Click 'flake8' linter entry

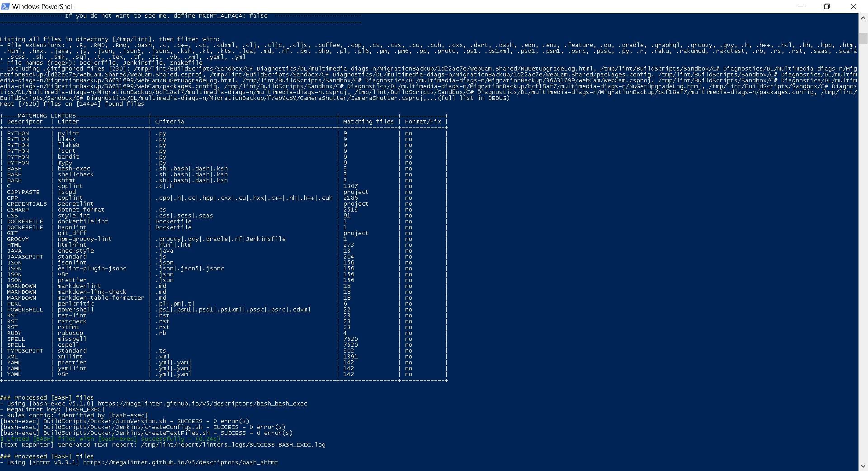click(68, 145)
